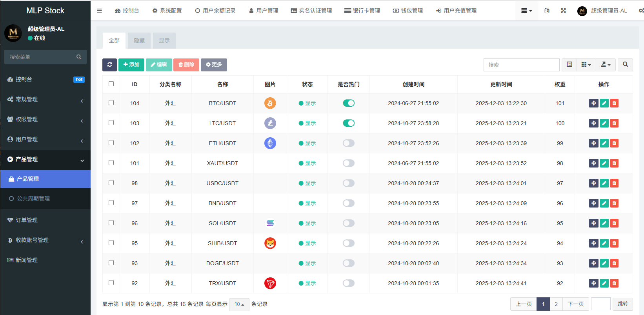
Task: Click the table 搜索 input field
Action: pyautogui.click(x=521, y=65)
